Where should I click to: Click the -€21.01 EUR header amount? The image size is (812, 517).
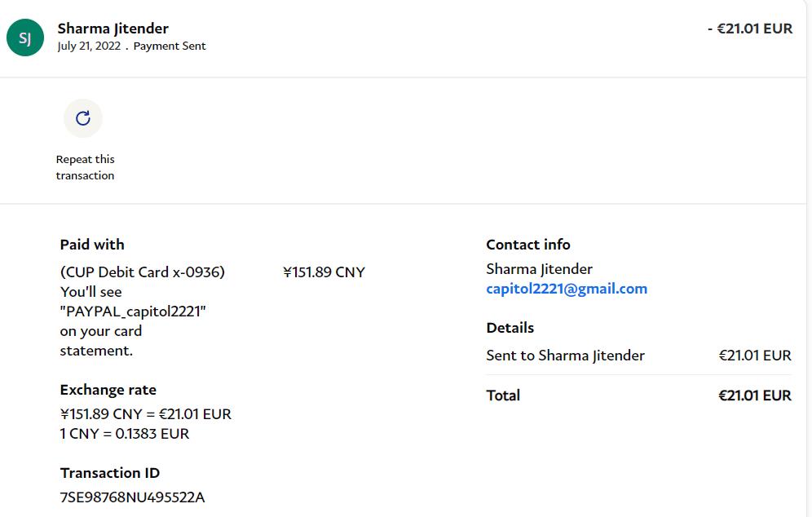pos(750,29)
